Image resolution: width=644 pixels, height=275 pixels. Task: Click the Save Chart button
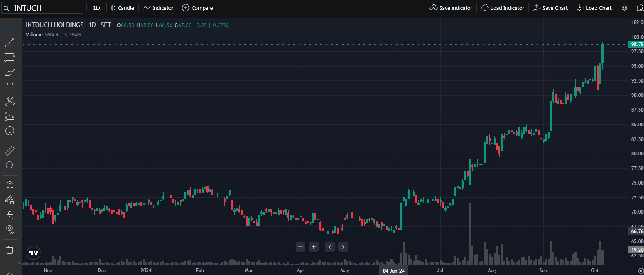tap(550, 8)
